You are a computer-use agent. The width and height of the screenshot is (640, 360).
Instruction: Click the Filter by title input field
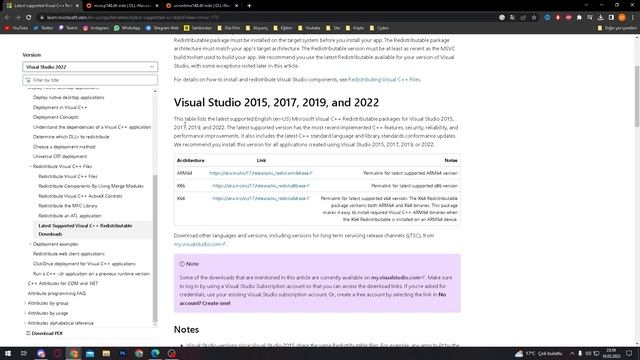pyautogui.click(x=90, y=80)
